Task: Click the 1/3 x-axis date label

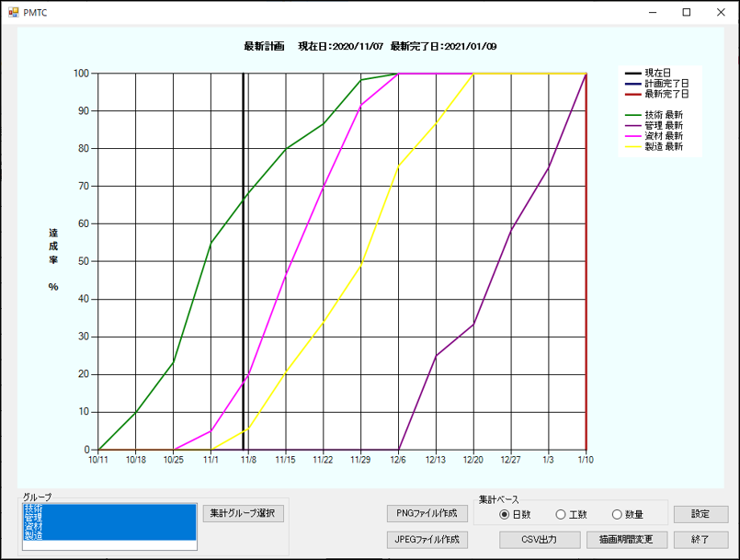Action: tap(549, 460)
